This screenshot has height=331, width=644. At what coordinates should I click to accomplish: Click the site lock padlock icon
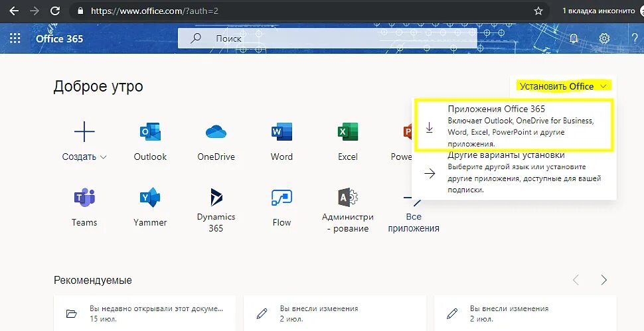tap(80, 11)
